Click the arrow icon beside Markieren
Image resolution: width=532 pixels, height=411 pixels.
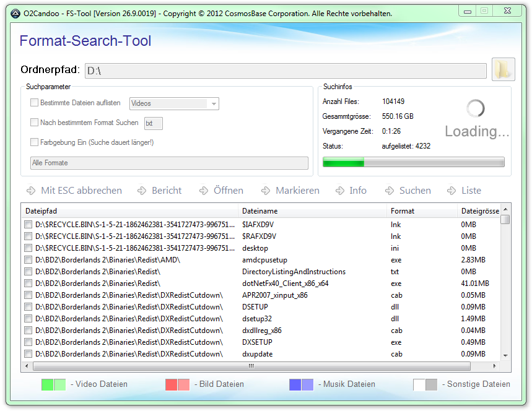(x=266, y=191)
